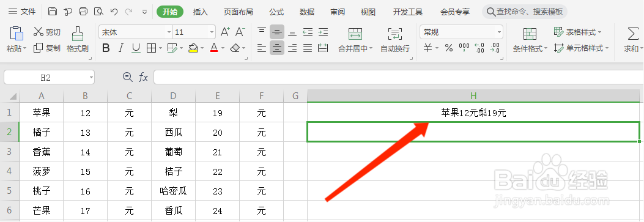644x222 pixels.
Task: Click the draw border pencil icon
Action: click(x=172, y=48)
